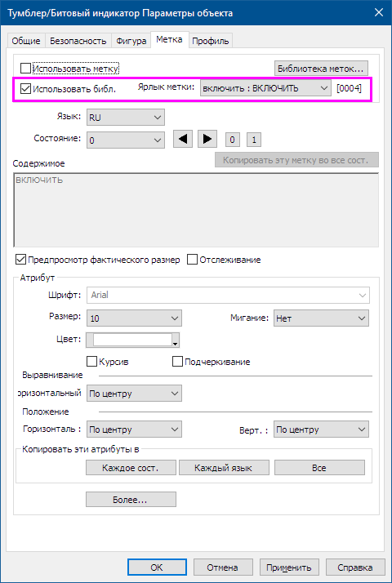392x583 pixels.
Task: Select state 0 button
Action: click(x=232, y=140)
